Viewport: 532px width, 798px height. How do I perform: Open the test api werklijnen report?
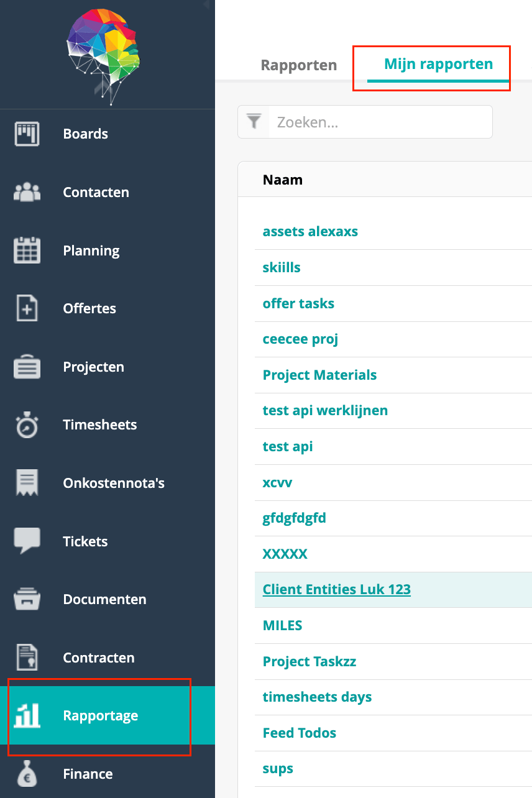click(x=325, y=411)
